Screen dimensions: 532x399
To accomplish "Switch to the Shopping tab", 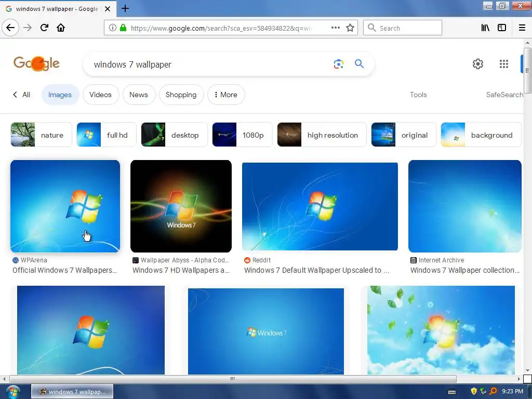I will (x=181, y=95).
